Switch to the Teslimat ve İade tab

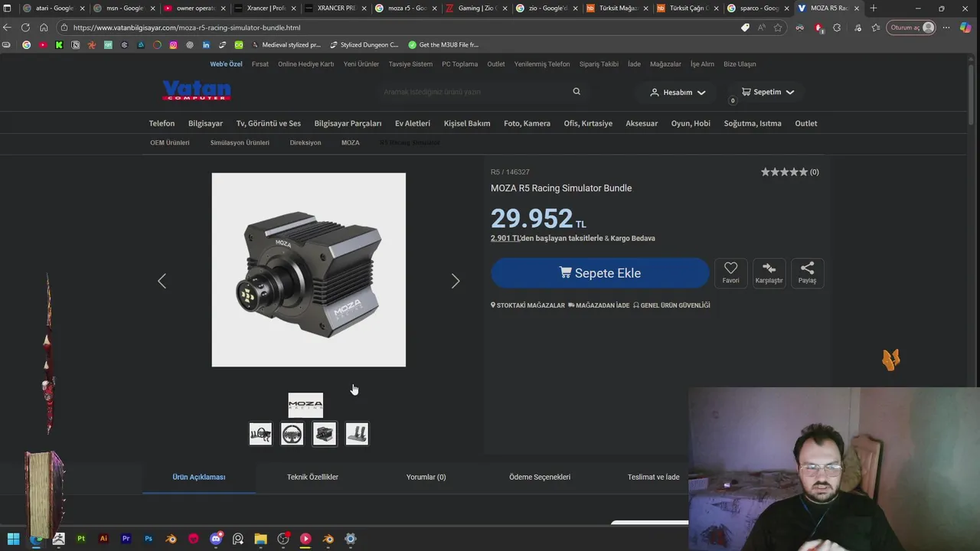(653, 477)
